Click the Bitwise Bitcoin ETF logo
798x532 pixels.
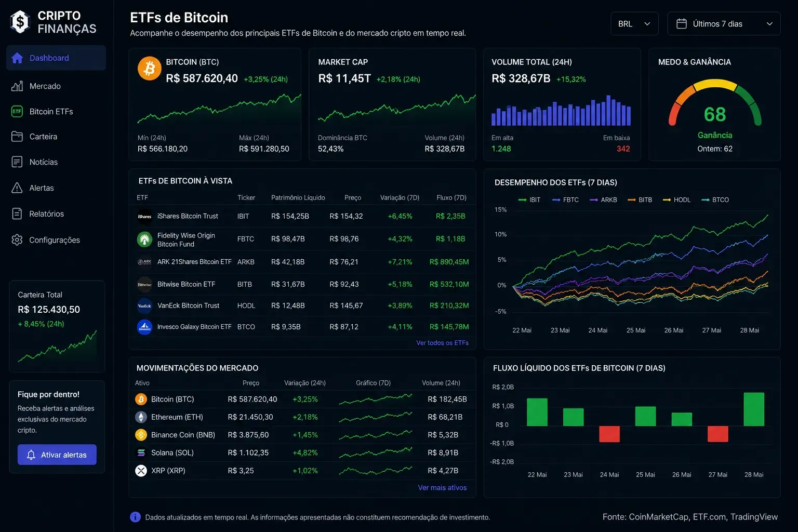pyautogui.click(x=144, y=284)
